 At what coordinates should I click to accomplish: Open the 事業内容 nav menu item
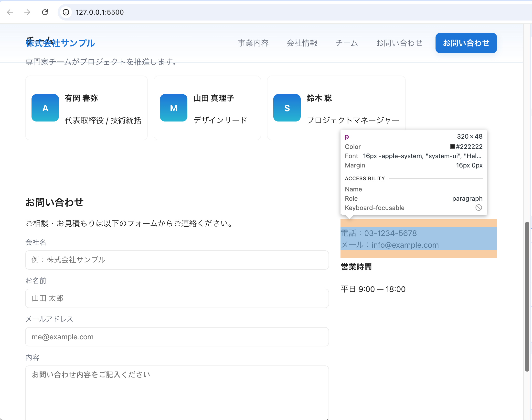click(253, 43)
